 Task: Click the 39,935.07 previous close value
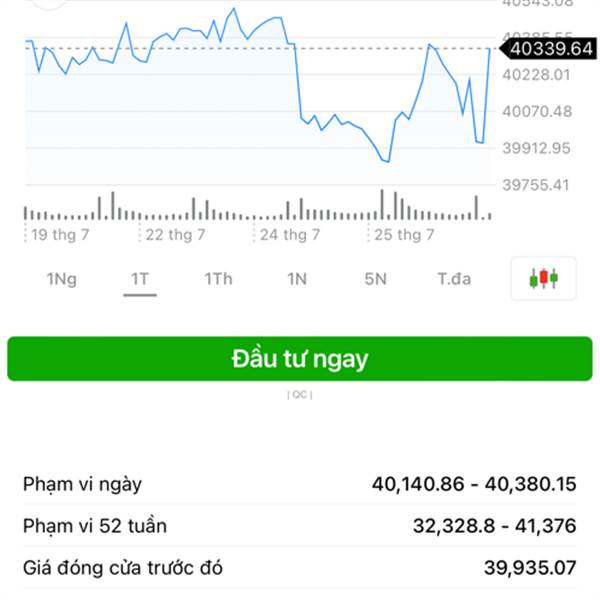pos(530,567)
